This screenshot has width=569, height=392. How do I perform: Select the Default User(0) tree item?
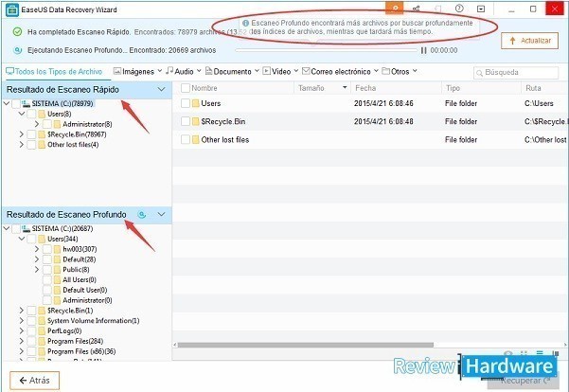(x=84, y=290)
